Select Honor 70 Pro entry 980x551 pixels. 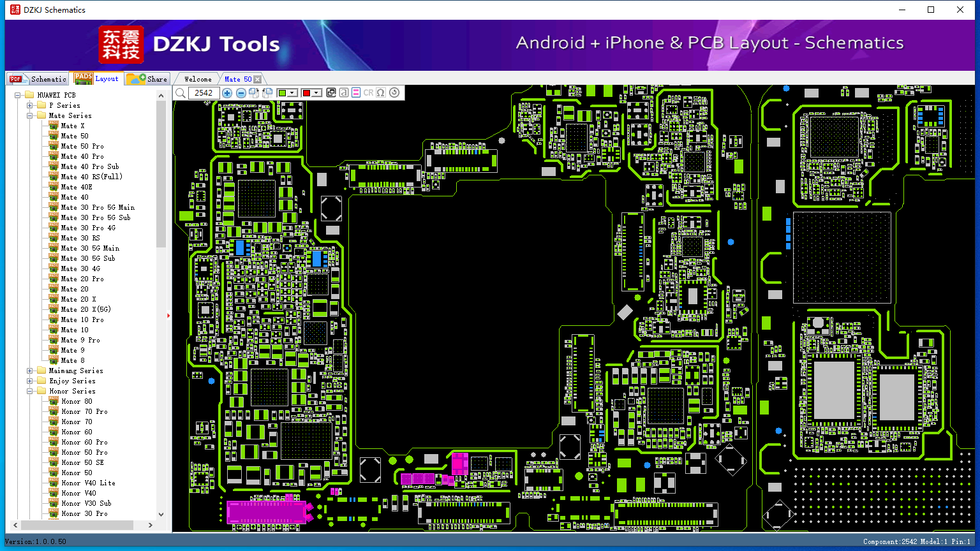(x=85, y=411)
